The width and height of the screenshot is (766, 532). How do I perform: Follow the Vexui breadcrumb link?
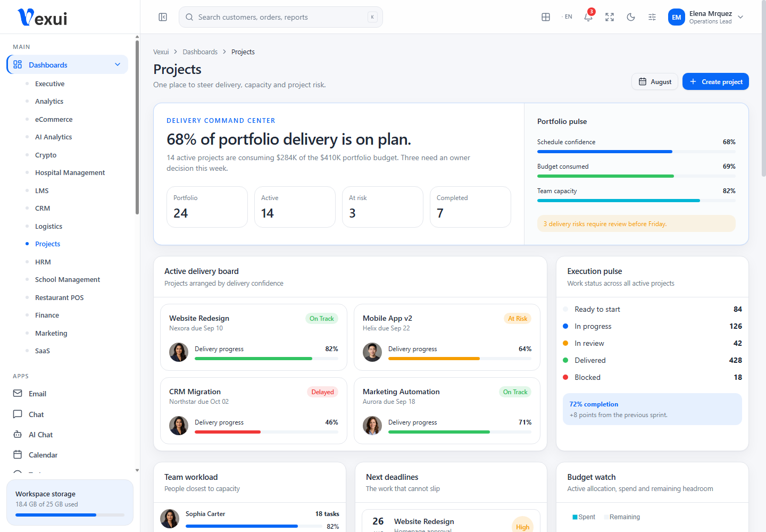point(161,52)
